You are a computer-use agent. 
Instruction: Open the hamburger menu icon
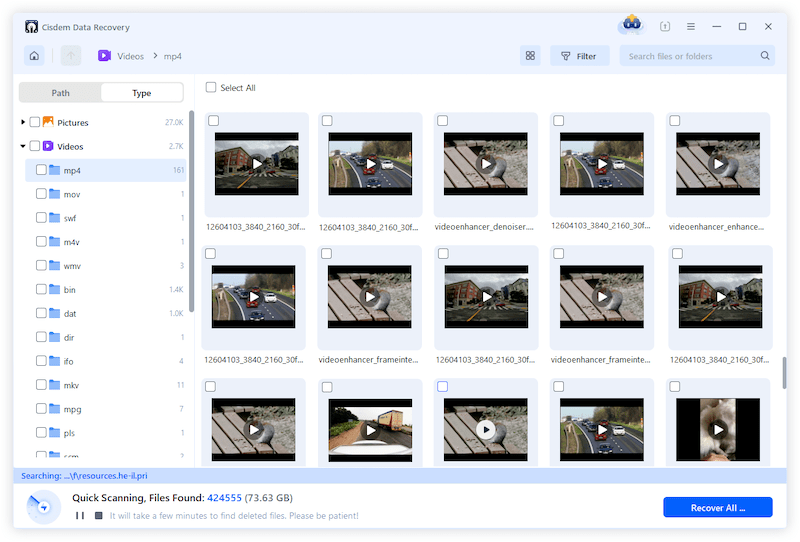coord(690,26)
